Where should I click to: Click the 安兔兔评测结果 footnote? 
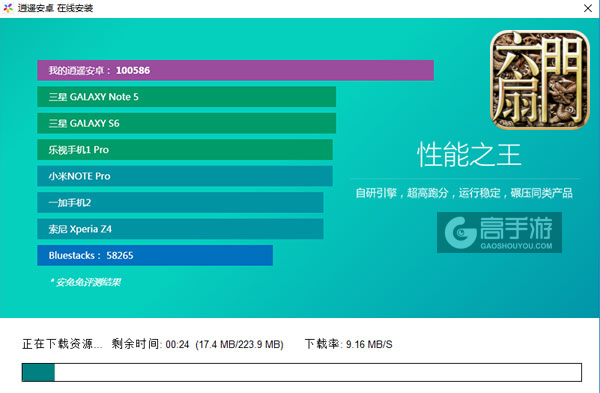(x=85, y=282)
